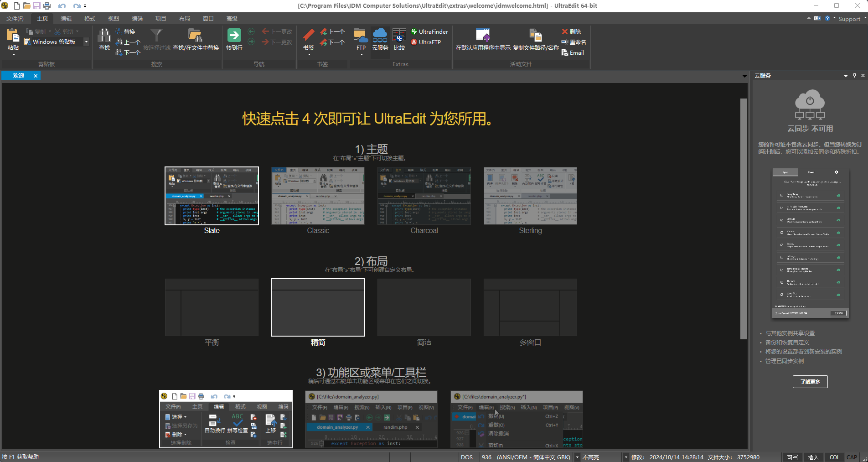This screenshot has width=868, height=462.
Task: Click the Find binoculars icon
Action: click(x=104, y=36)
